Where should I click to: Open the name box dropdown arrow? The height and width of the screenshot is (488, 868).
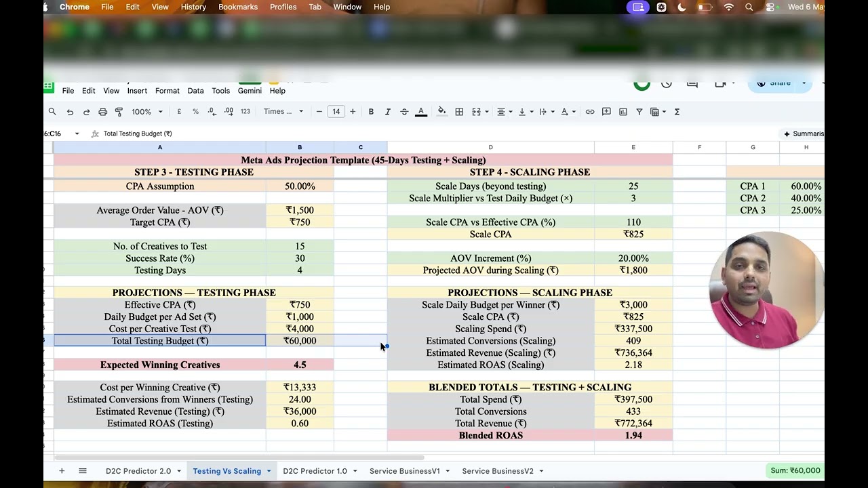point(77,134)
